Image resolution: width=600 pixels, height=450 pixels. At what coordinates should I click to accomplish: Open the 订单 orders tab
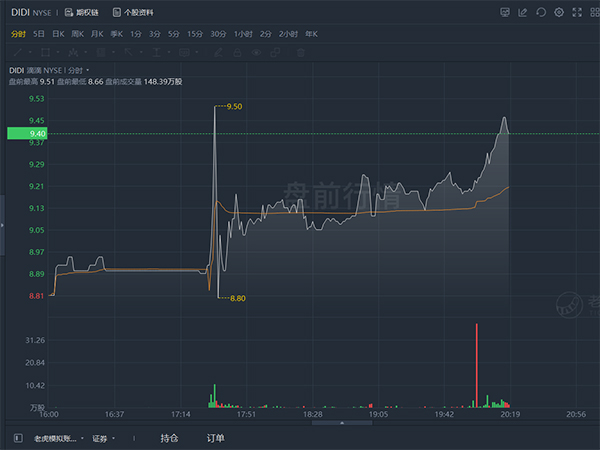215,438
